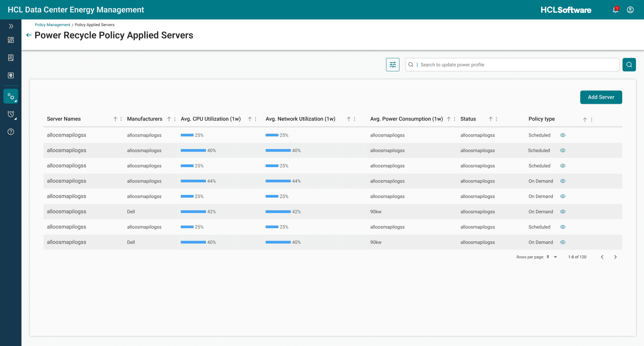
Task: Open the user account profile icon
Action: click(x=630, y=10)
